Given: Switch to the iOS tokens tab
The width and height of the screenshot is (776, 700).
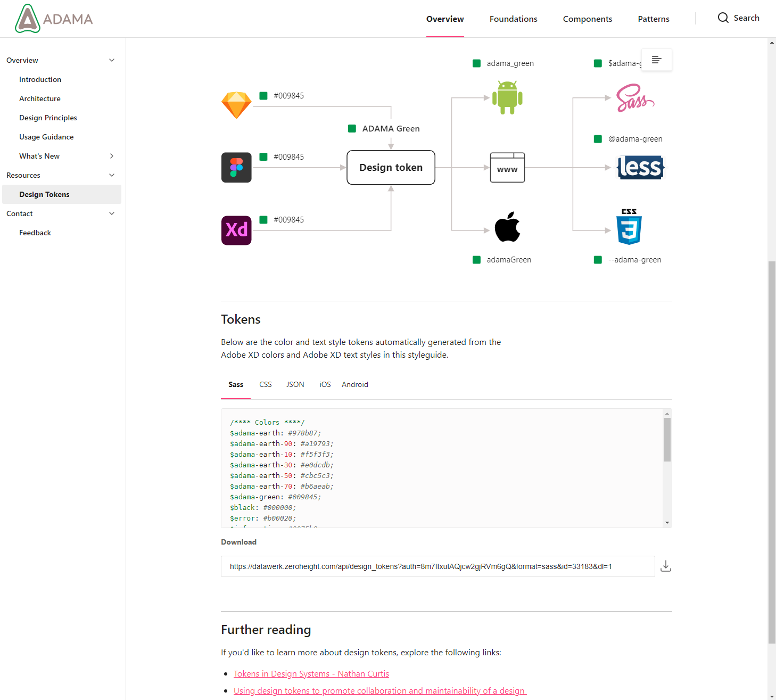Looking at the screenshot, I should [x=325, y=384].
